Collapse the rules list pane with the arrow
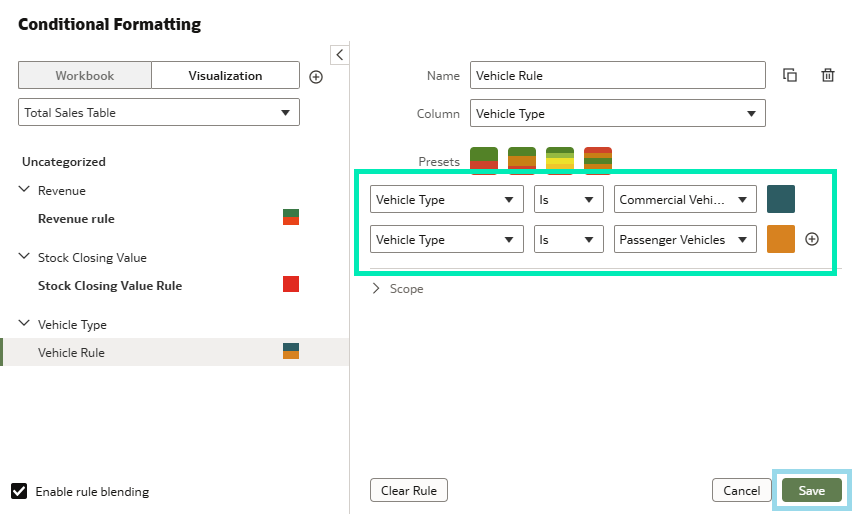 coord(339,54)
